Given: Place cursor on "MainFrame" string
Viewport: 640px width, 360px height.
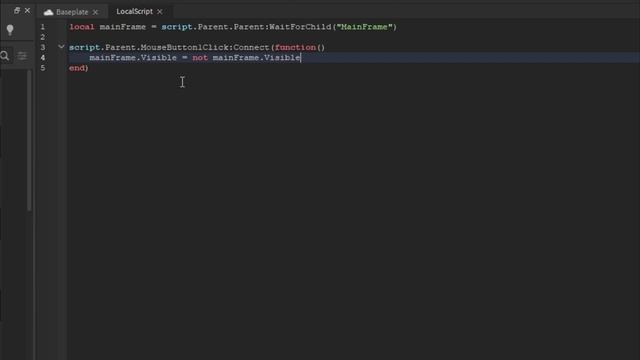Looking at the screenshot, I should click(x=364, y=27).
